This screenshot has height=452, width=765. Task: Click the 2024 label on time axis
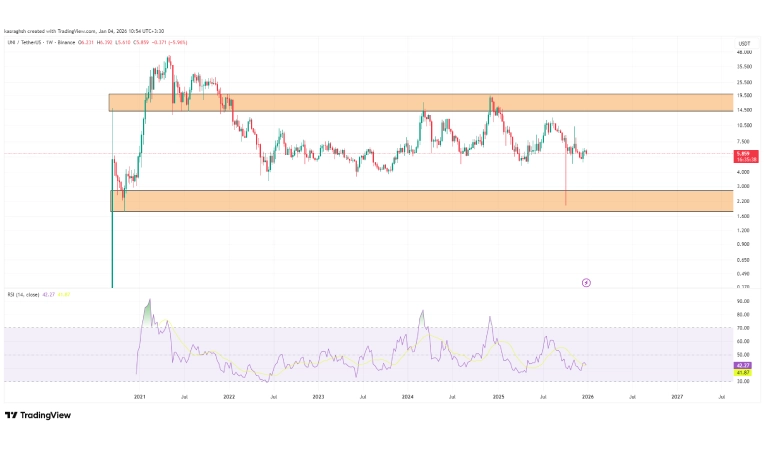(407, 397)
